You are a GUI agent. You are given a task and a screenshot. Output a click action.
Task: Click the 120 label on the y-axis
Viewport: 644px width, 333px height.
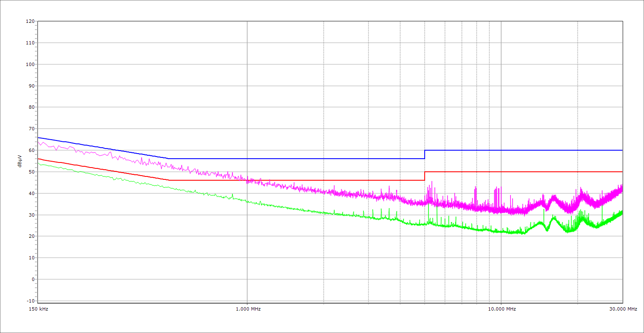(30, 22)
